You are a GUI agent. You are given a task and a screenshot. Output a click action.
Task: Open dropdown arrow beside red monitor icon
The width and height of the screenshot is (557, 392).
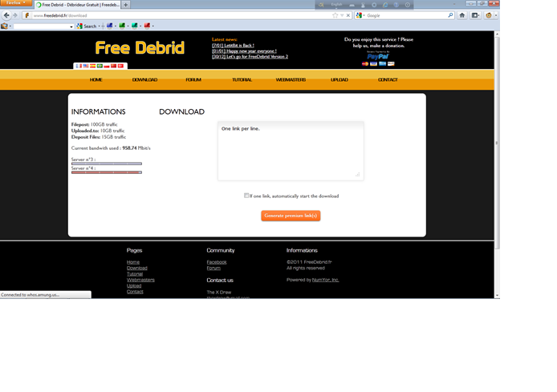[x=153, y=26]
